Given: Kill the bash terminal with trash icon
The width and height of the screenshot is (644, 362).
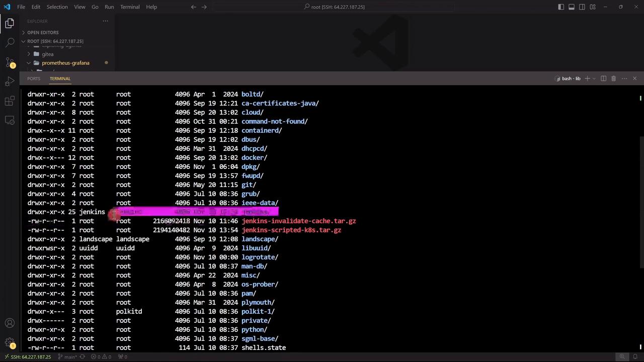Looking at the screenshot, I should click(614, 78).
